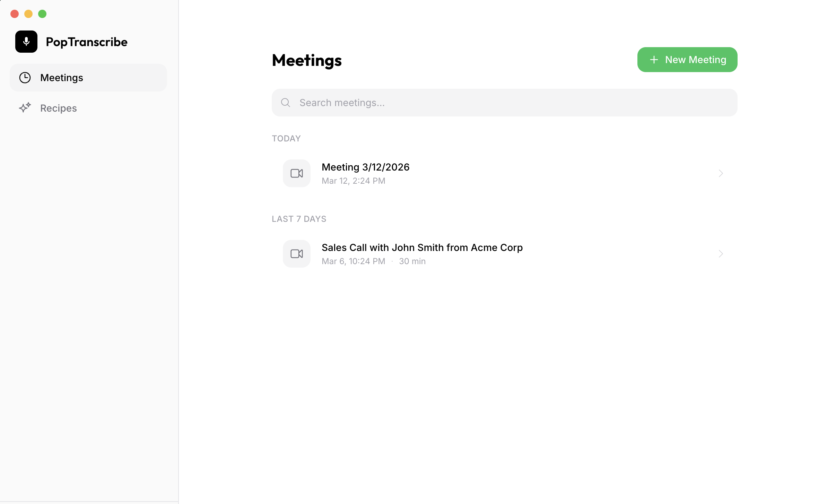Image resolution: width=827 pixels, height=504 pixels.
Task: Click the search magnifier icon
Action: click(285, 103)
